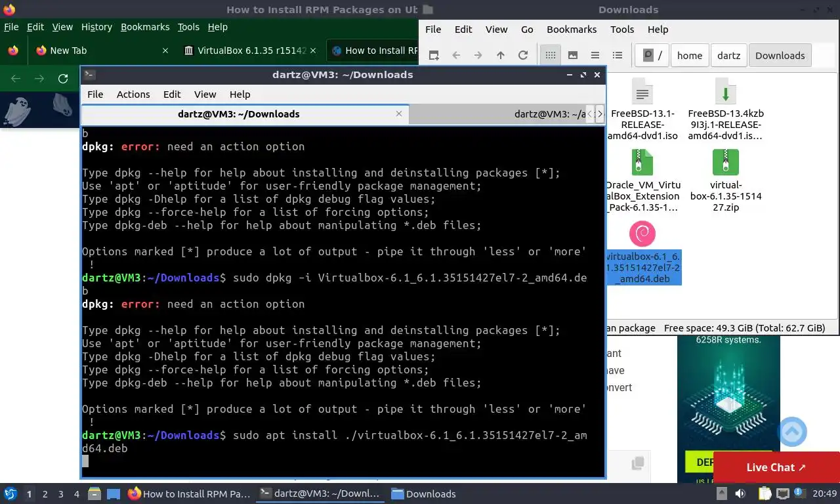The height and width of the screenshot is (504, 840).
Task: Click Firefox back arrow
Action: tap(16, 79)
